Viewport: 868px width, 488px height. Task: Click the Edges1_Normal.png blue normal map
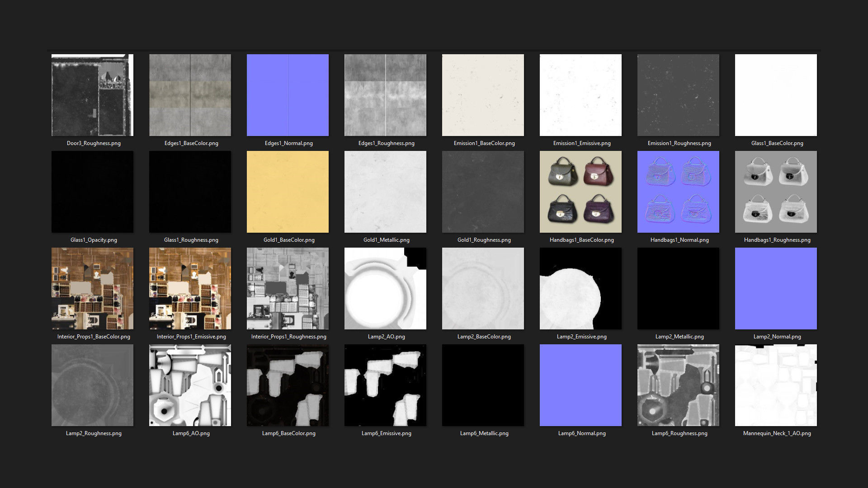pyautogui.click(x=288, y=95)
